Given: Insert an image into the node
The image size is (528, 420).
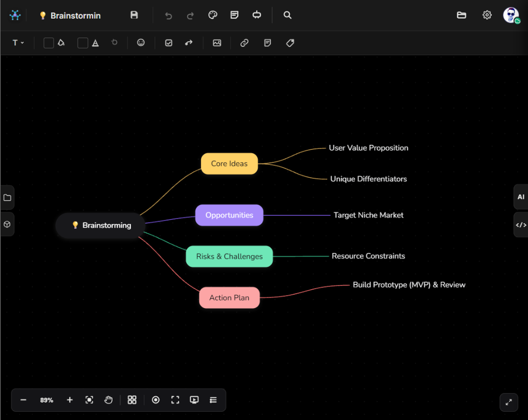Looking at the screenshot, I should [x=217, y=43].
